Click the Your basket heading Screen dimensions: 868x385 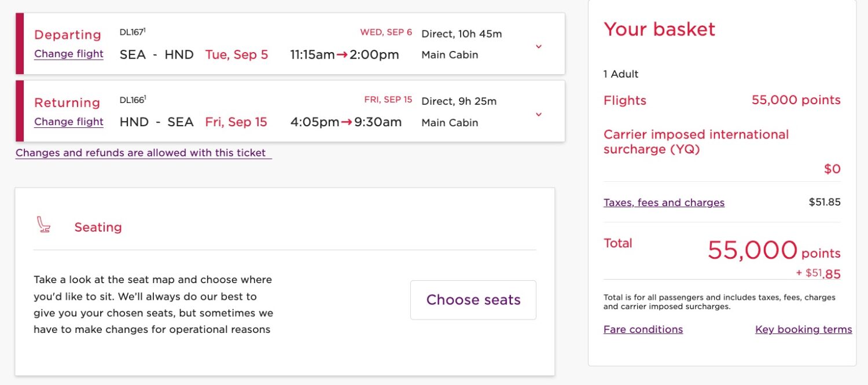(x=659, y=29)
